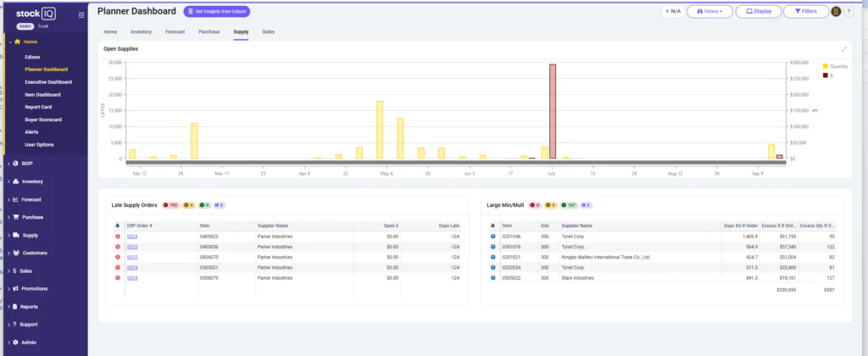Click the Forecast chart icon in sidebar
The image size is (868, 356).
pyautogui.click(x=15, y=199)
